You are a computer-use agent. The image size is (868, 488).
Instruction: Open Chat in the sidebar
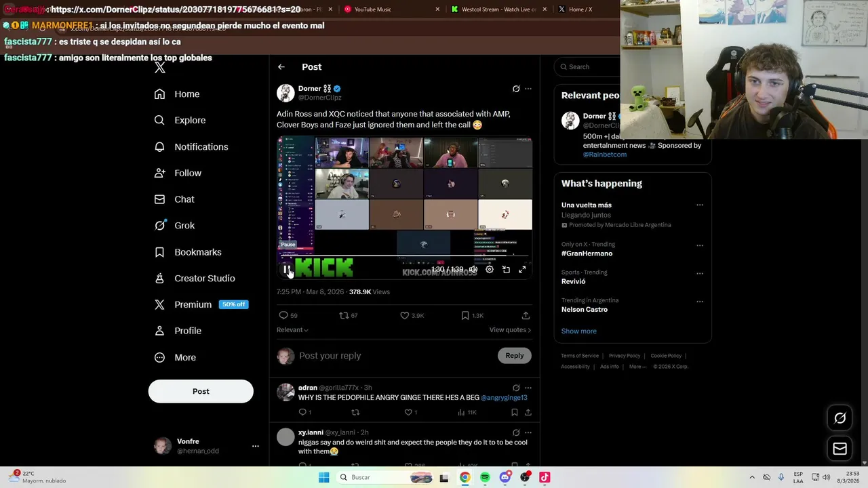pos(174,200)
